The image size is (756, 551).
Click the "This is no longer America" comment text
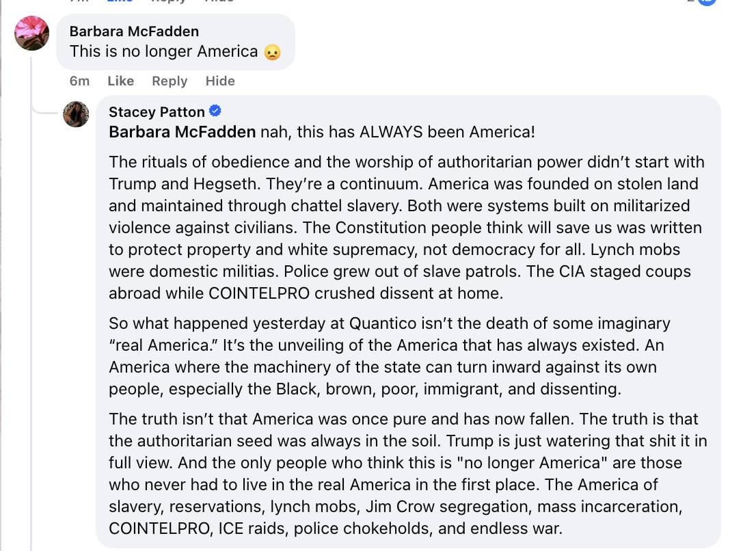tap(164, 52)
